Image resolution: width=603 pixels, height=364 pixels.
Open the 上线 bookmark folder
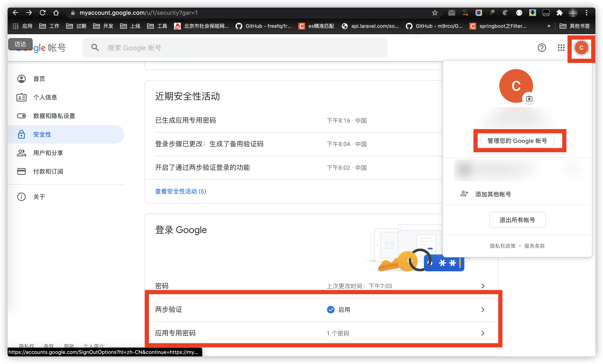pos(130,26)
